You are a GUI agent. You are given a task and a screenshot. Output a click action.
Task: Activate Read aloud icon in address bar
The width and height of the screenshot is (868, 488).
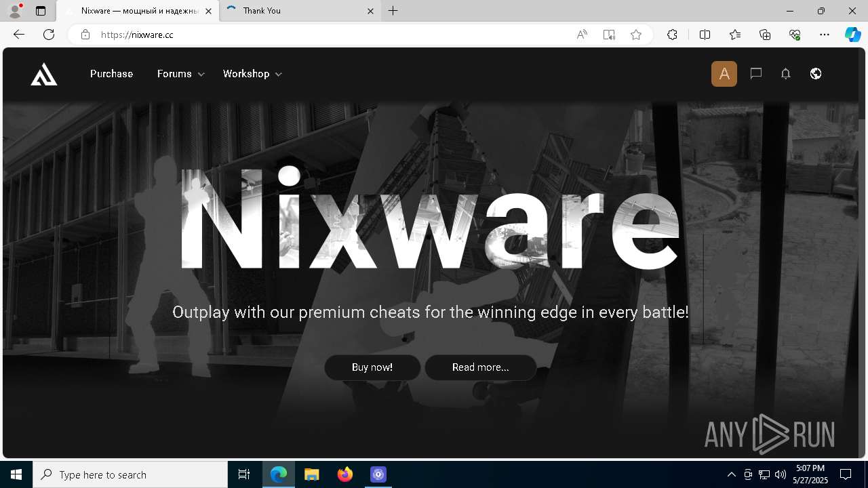[582, 35]
